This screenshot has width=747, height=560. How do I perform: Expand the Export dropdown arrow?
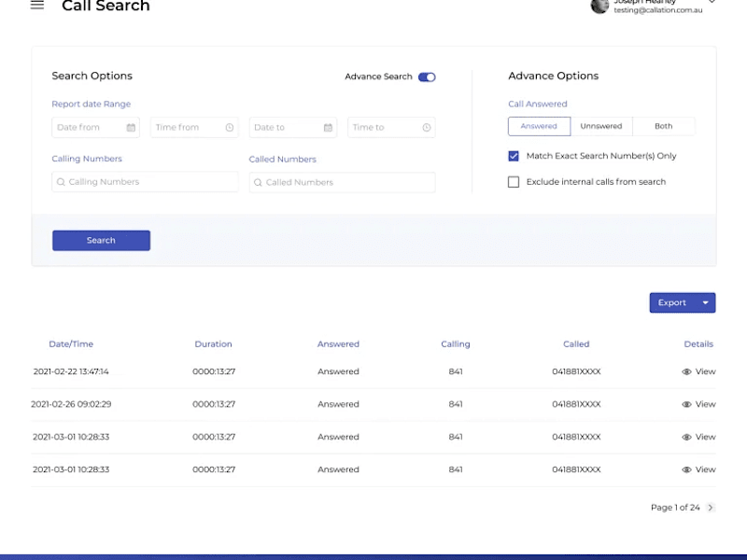coord(706,302)
